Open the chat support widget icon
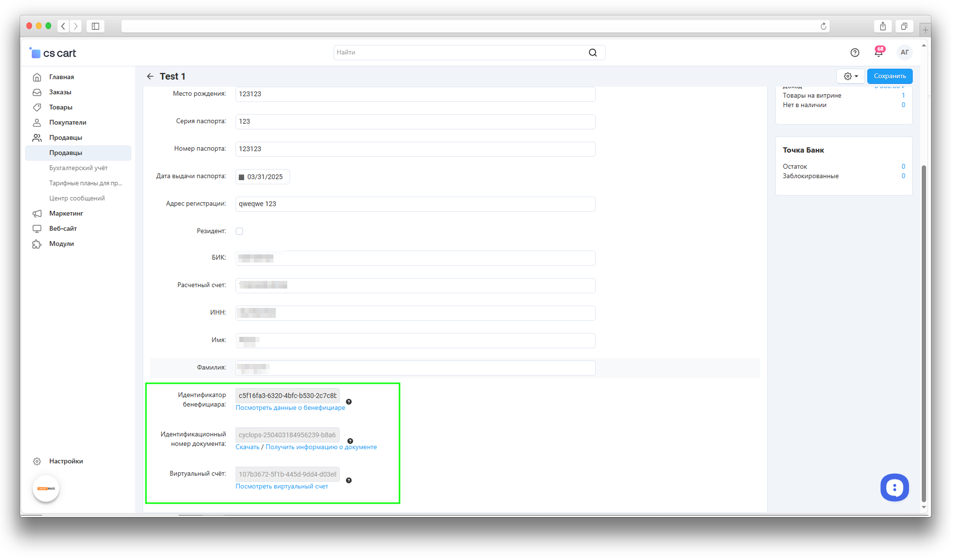954x560 pixels. (894, 487)
